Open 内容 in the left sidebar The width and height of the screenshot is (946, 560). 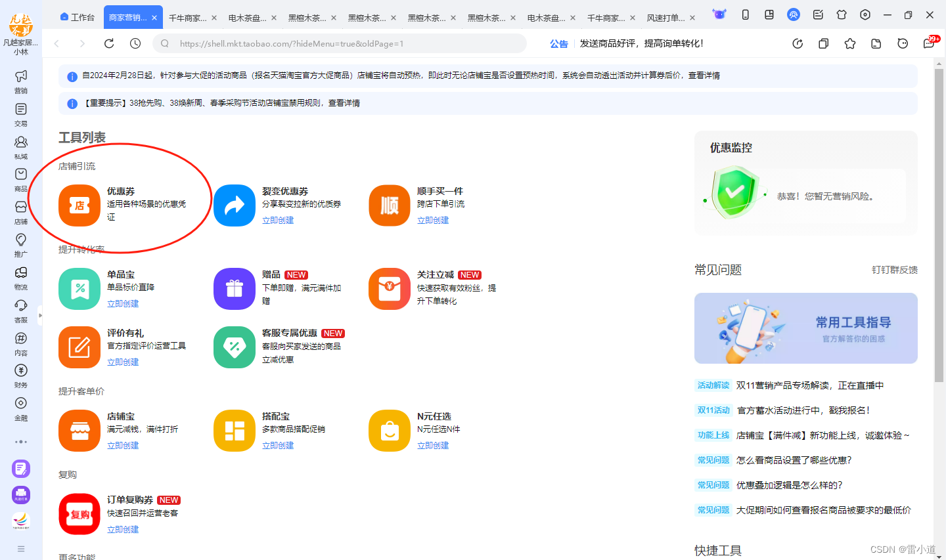point(21,343)
